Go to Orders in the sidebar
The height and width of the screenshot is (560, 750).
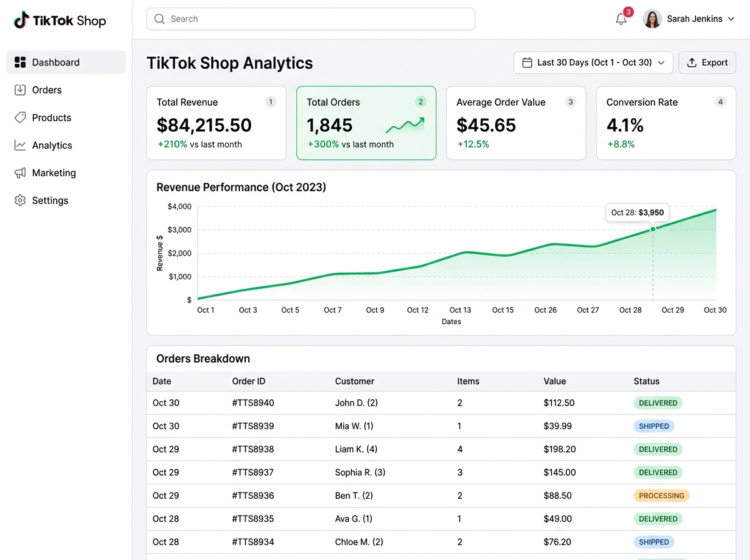pos(66,90)
